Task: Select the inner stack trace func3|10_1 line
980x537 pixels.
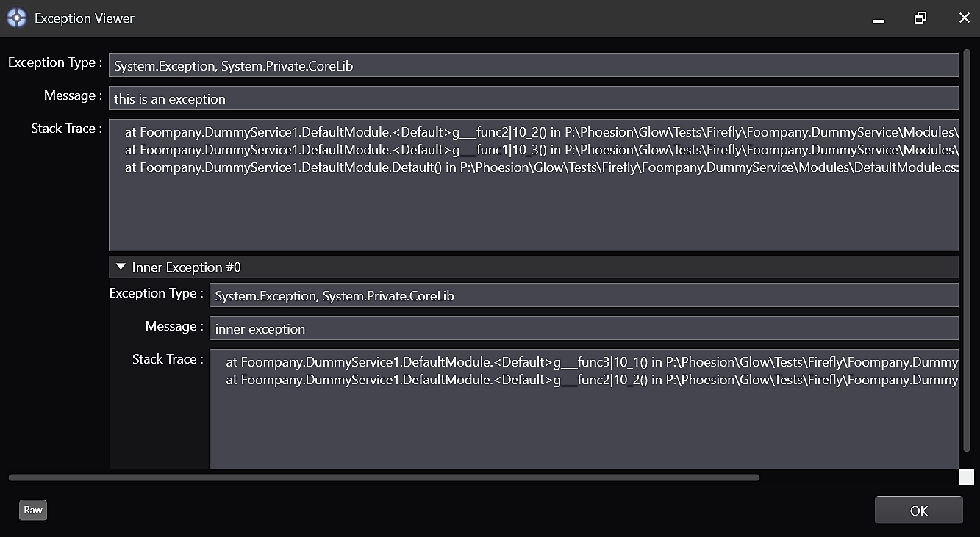Action: pos(592,362)
